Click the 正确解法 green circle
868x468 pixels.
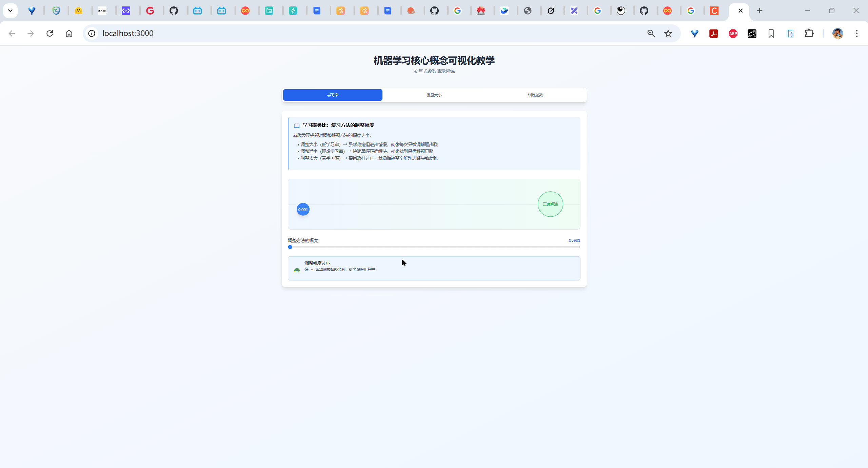(550, 204)
